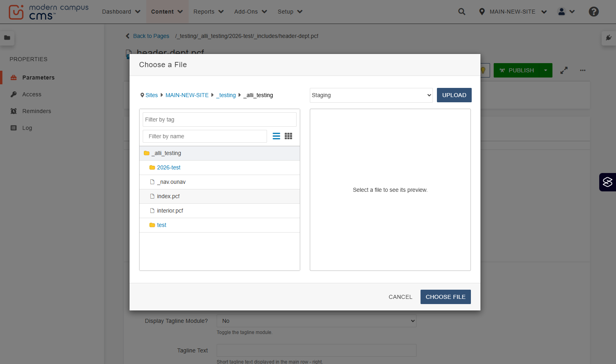The image size is (616, 364).
Task: Open the file navigation folder sidebar icon
Action: coord(7,38)
